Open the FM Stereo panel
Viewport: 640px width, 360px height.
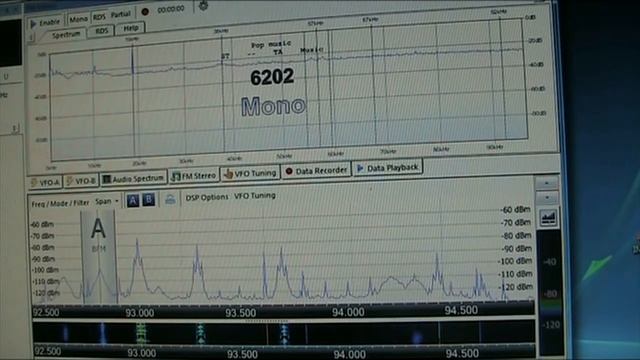click(x=194, y=176)
